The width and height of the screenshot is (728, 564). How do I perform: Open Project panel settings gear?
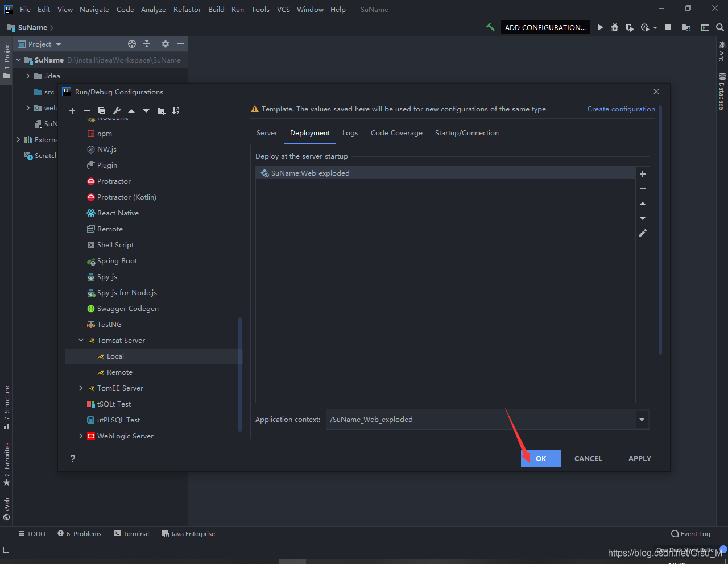click(x=166, y=44)
